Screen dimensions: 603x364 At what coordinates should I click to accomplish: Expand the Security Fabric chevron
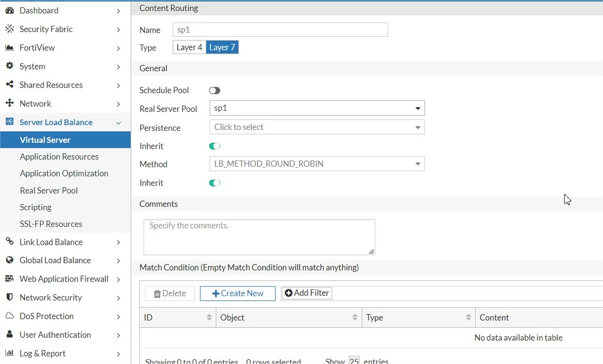(x=118, y=29)
